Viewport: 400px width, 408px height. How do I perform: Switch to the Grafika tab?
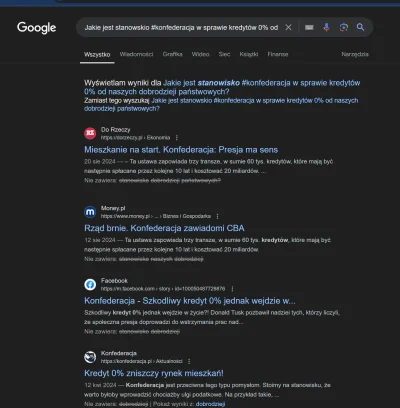click(x=172, y=54)
